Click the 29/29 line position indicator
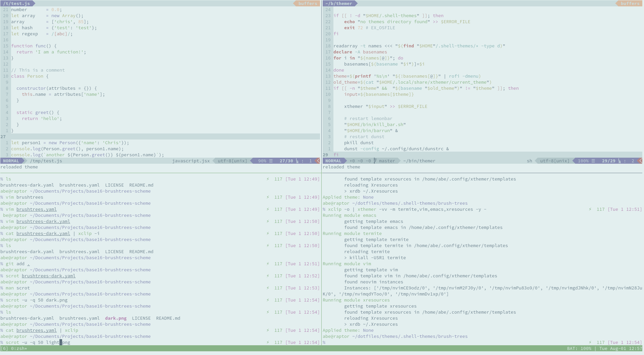 [x=608, y=161]
